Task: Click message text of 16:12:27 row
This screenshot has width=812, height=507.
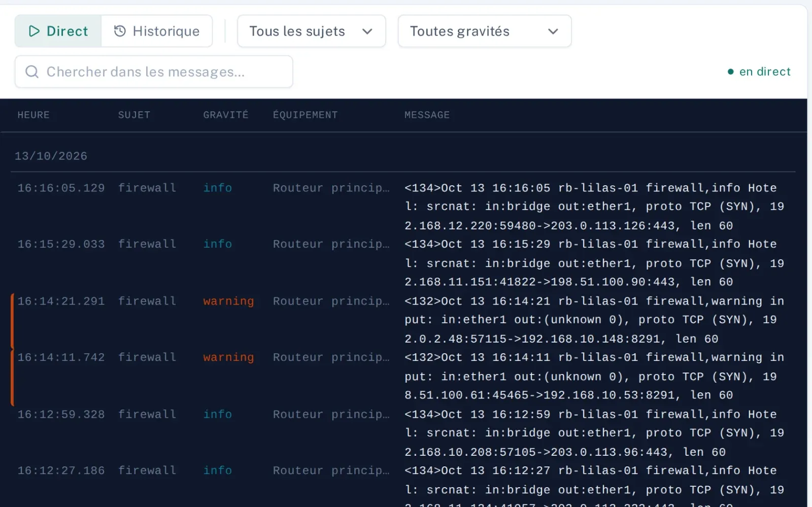Action: (x=594, y=486)
